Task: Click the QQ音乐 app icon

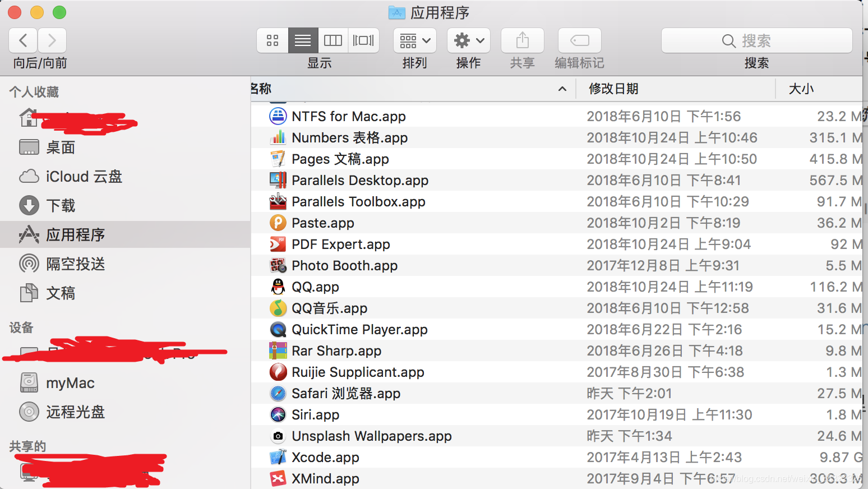Action: point(278,308)
